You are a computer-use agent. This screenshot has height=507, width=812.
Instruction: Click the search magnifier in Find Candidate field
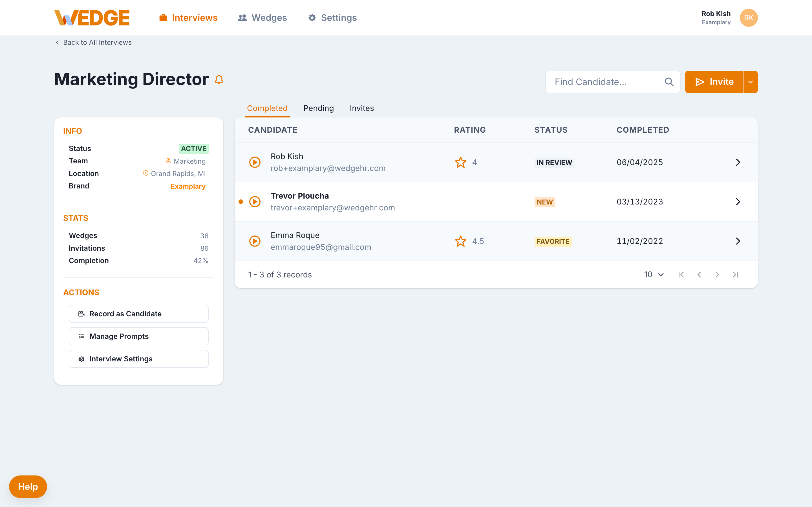click(x=669, y=81)
